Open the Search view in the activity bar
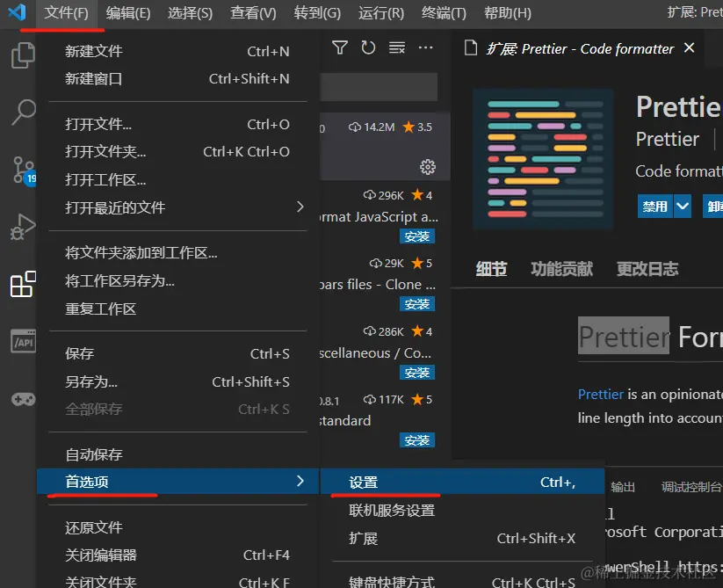 20,113
